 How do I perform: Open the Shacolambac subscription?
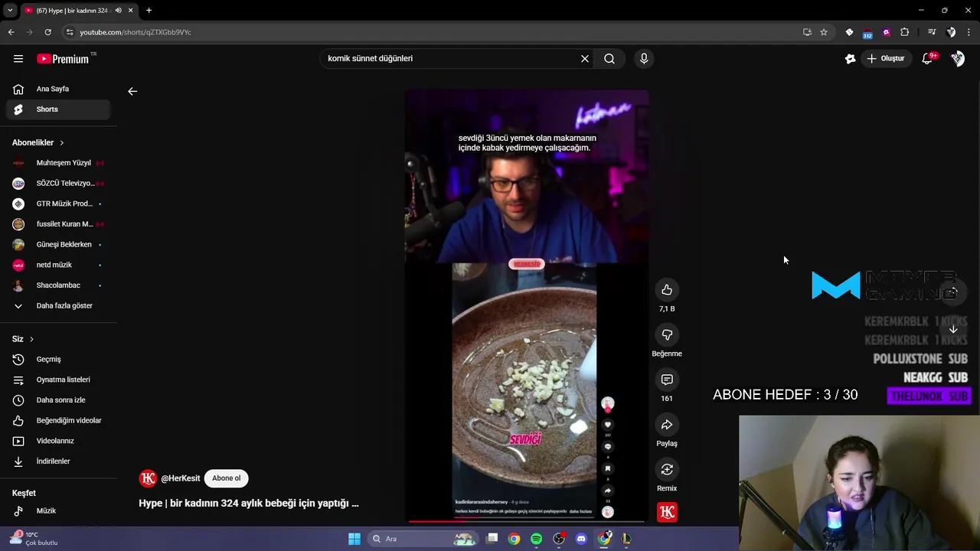coord(58,285)
